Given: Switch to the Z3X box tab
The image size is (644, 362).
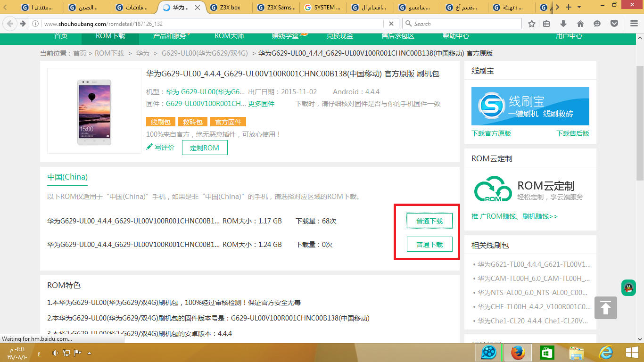Looking at the screenshot, I should point(229,8).
